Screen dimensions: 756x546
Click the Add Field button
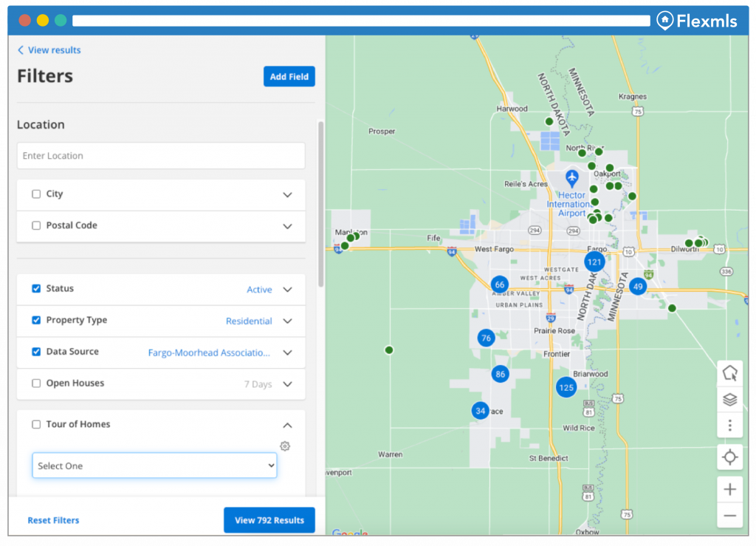(x=289, y=77)
